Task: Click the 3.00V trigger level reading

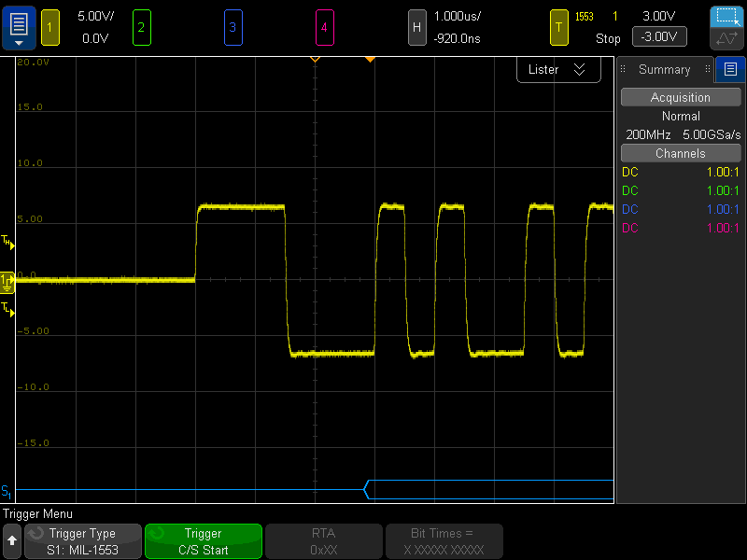Action: [659, 16]
